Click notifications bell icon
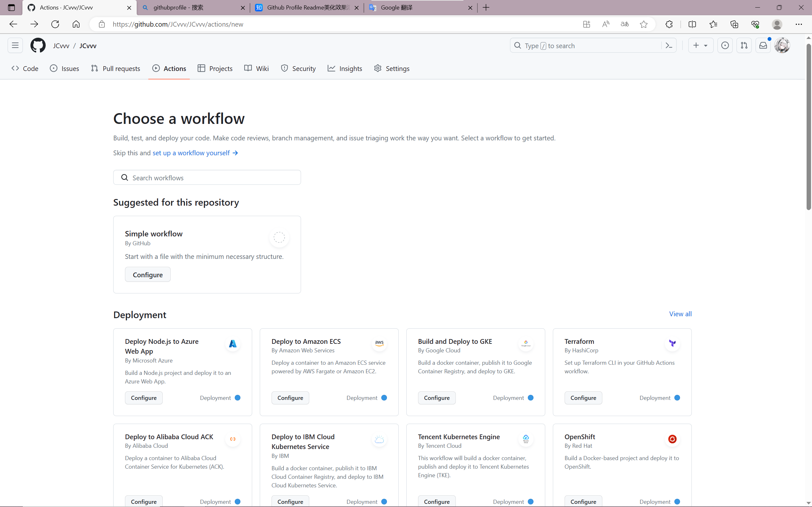Screen dimensions: 812x507 pyautogui.click(x=763, y=46)
